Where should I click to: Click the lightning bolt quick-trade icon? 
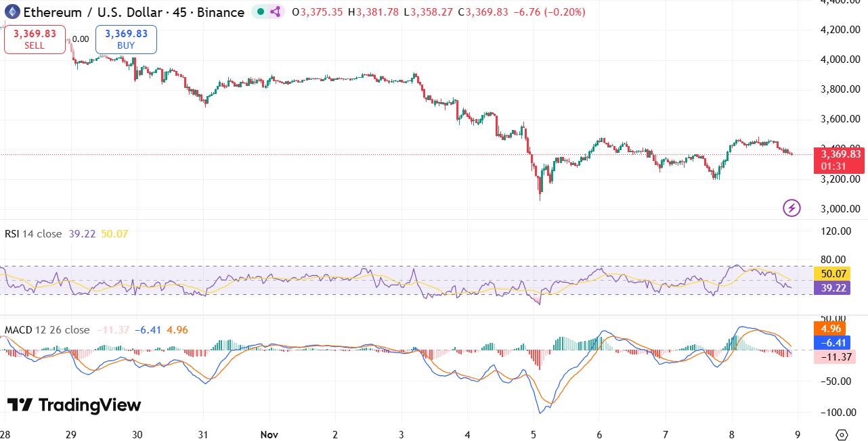(x=791, y=208)
